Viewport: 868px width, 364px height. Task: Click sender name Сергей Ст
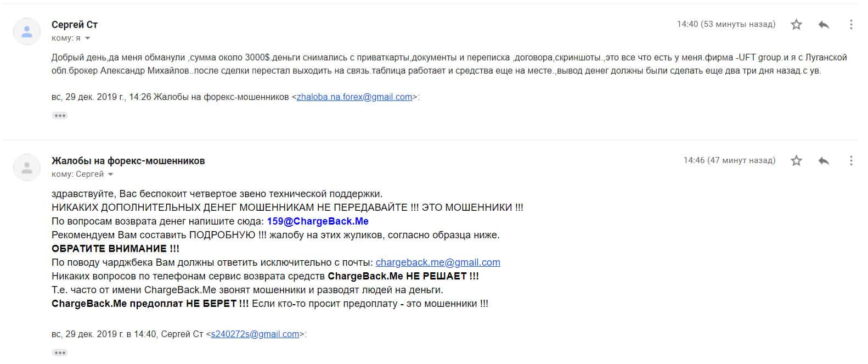(x=75, y=24)
